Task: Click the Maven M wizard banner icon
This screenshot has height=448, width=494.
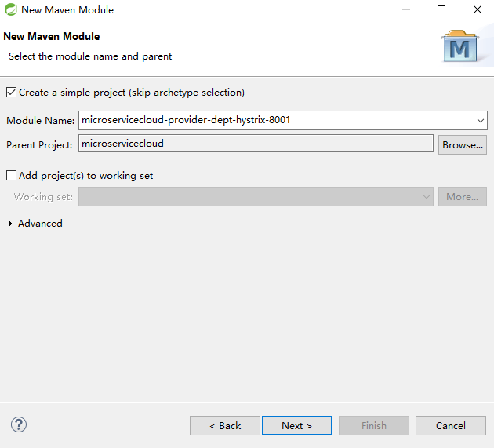Action: [459, 46]
